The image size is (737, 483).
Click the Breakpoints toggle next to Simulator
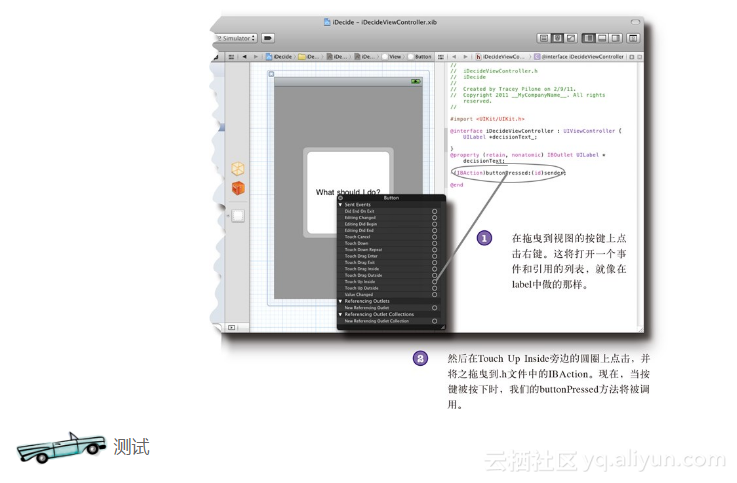point(268,38)
